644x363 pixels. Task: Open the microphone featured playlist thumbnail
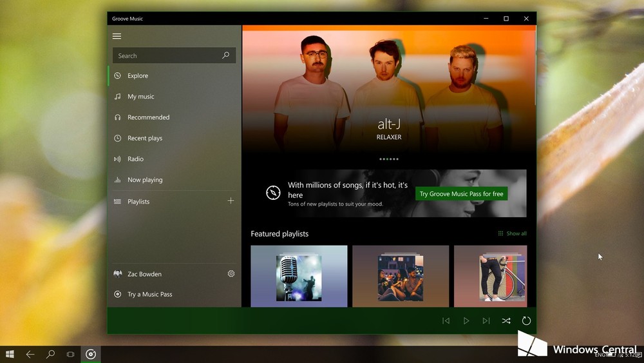(x=299, y=276)
